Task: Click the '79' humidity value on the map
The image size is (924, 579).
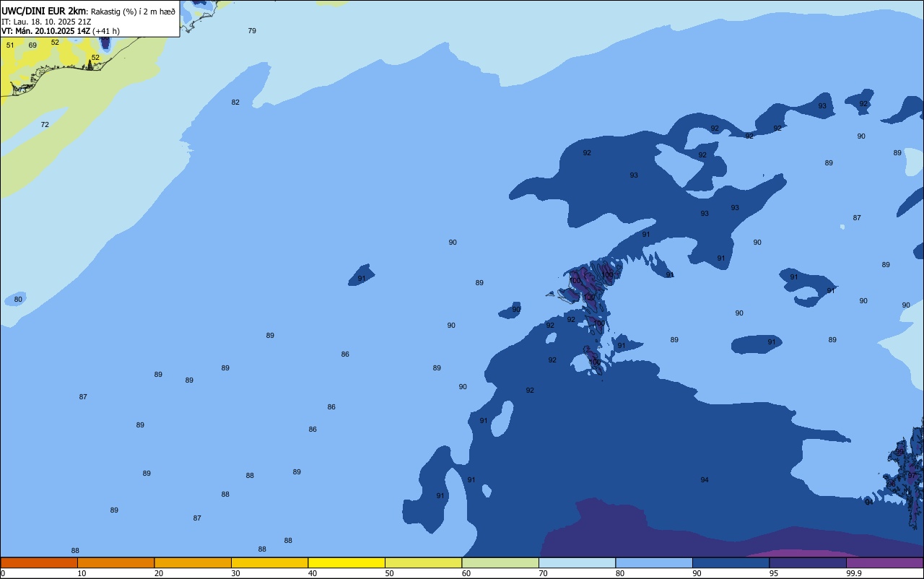Action: pyautogui.click(x=252, y=31)
